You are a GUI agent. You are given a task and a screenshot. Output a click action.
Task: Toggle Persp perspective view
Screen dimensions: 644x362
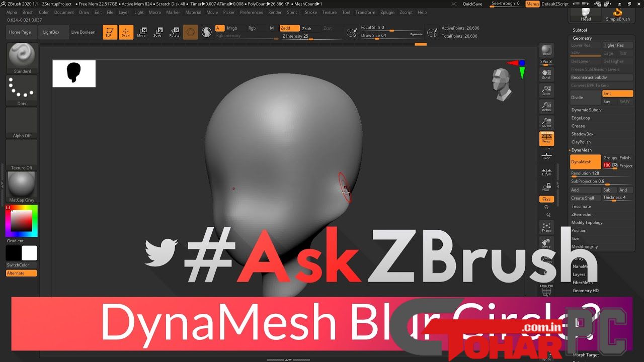546,139
